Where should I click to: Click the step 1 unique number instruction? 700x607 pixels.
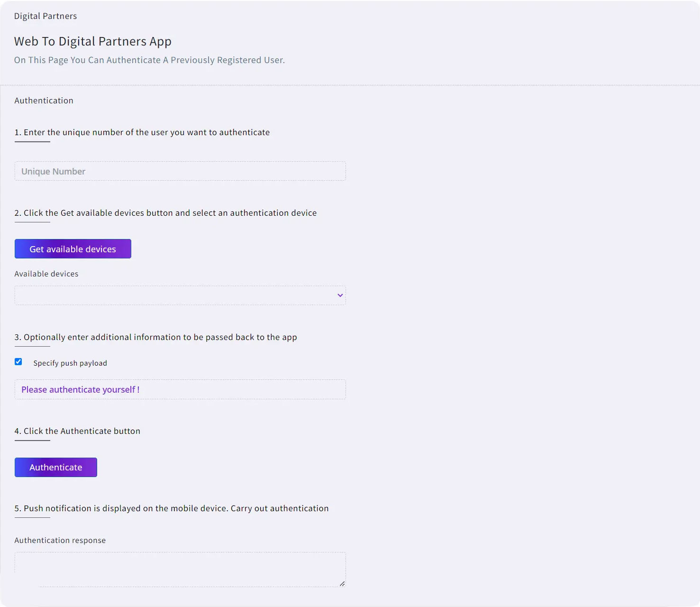[142, 132]
